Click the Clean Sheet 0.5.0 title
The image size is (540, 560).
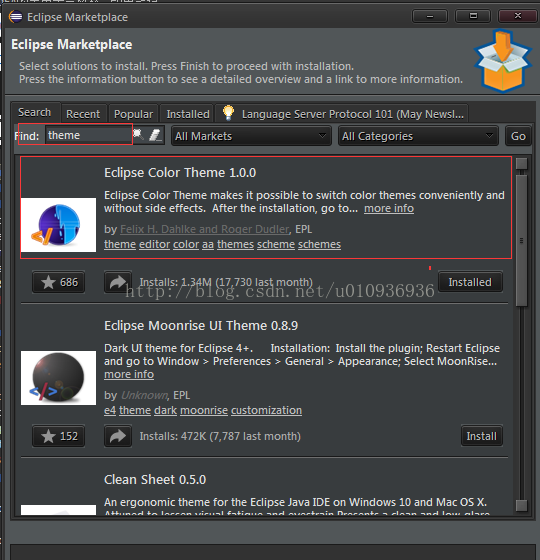tap(155, 479)
